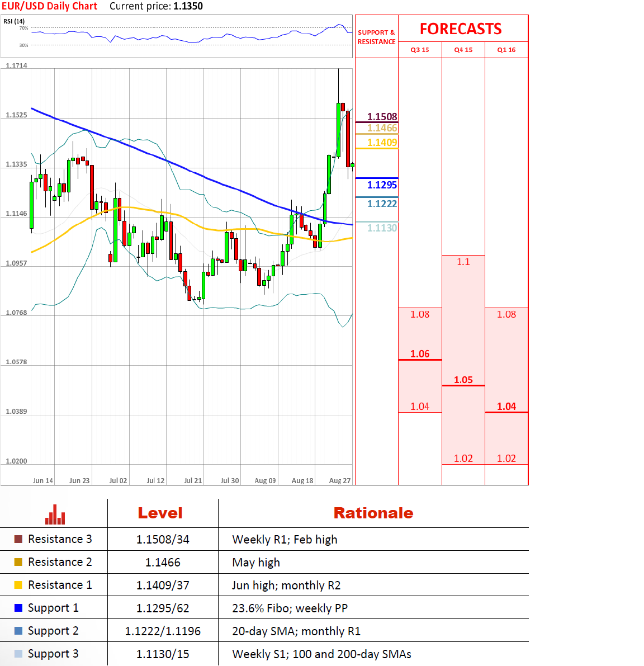The height and width of the screenshot is (666, 644).
Task: Click the Rationale column header
Action: (373, 513)
